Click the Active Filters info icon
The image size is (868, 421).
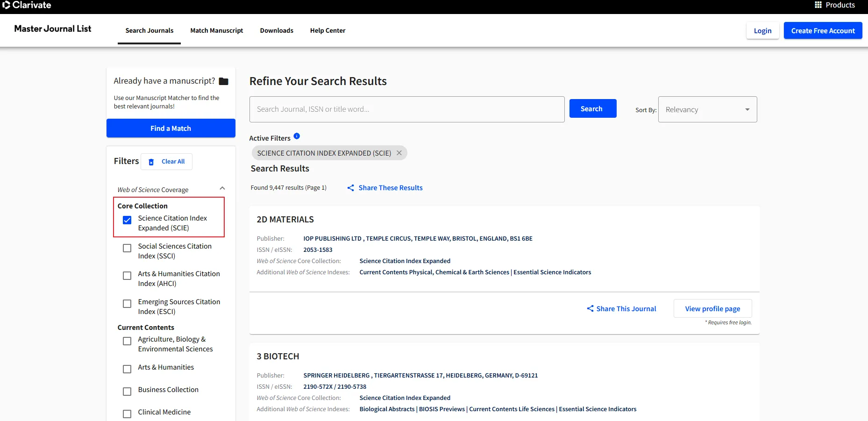[297, 136]
